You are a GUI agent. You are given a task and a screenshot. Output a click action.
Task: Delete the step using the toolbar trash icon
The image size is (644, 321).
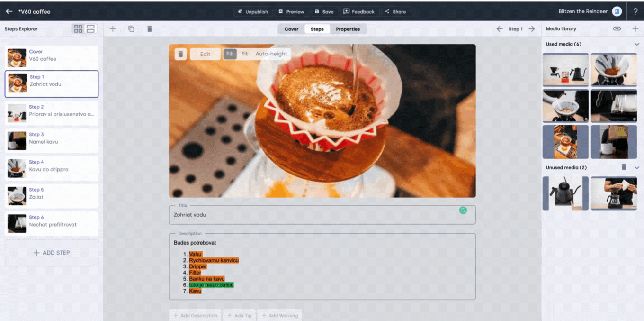[150, 29]
